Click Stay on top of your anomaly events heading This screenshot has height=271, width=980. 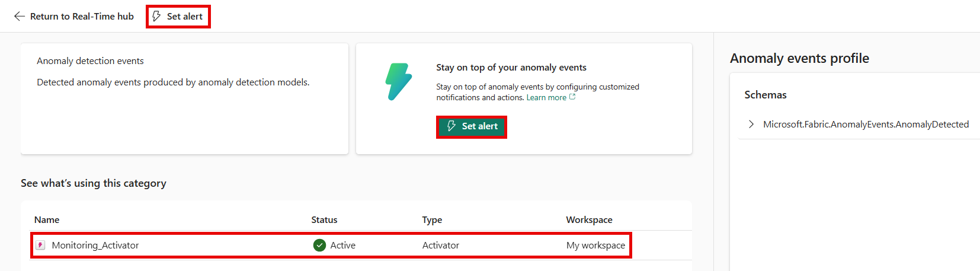(511, 68)
